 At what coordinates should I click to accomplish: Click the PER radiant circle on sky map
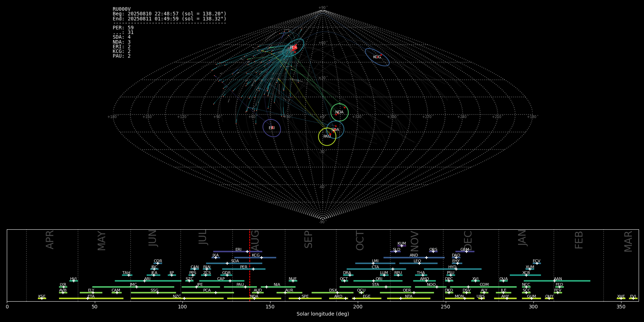point(293,48)
